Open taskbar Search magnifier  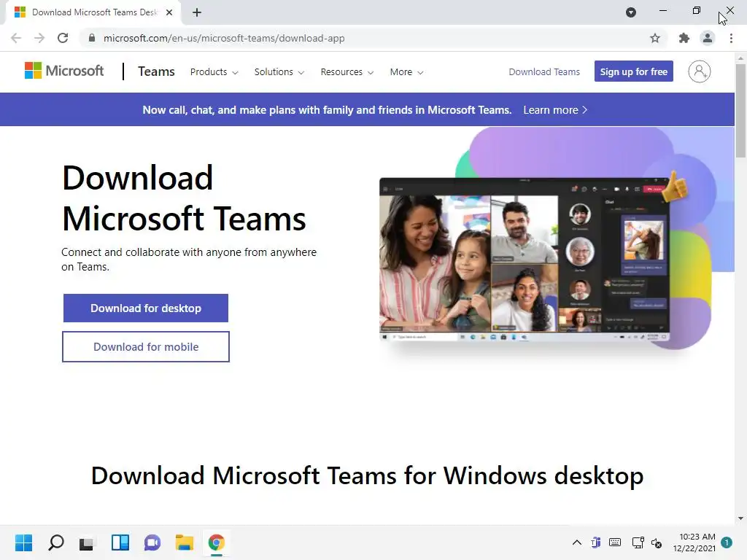[55, 542]
